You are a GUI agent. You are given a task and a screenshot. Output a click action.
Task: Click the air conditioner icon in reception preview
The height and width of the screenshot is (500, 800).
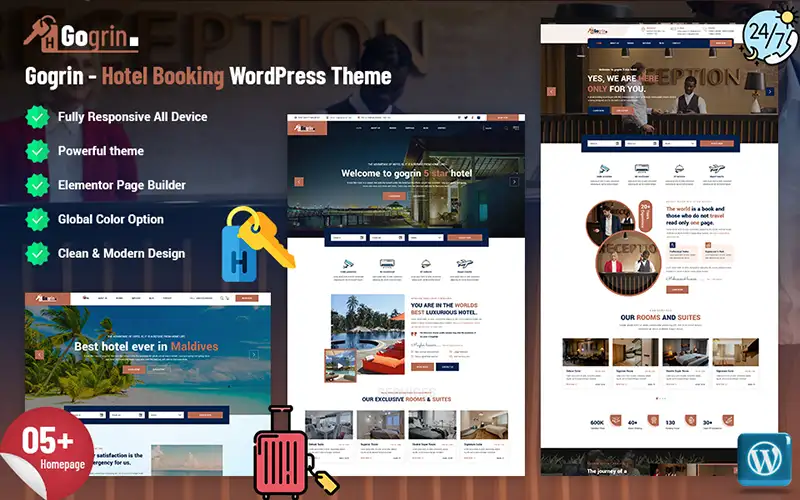(641, 168)
